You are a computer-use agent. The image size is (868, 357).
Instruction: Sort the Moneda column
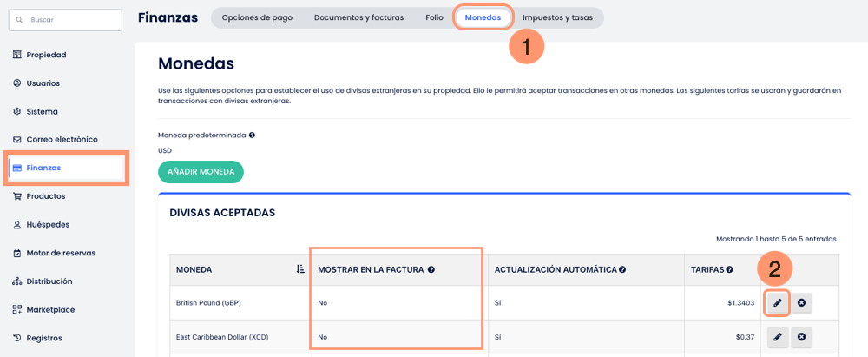(x=300, y=269)
